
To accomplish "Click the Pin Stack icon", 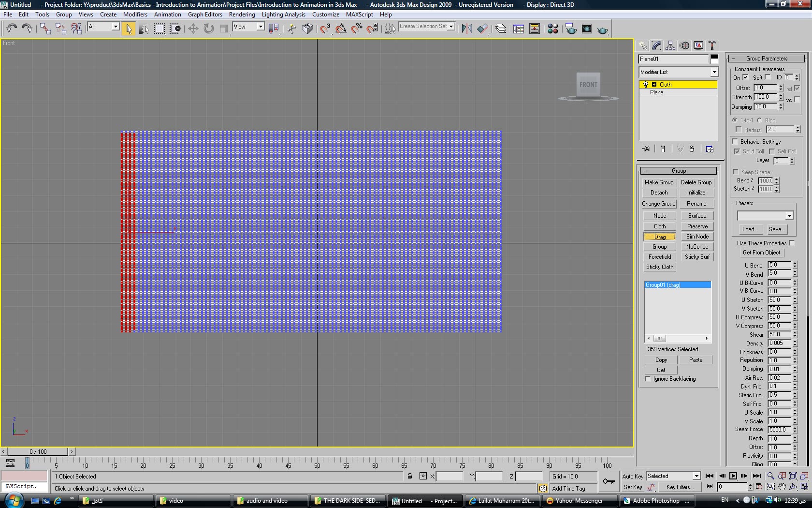I will pyautogui.click(x=646, y=149).
